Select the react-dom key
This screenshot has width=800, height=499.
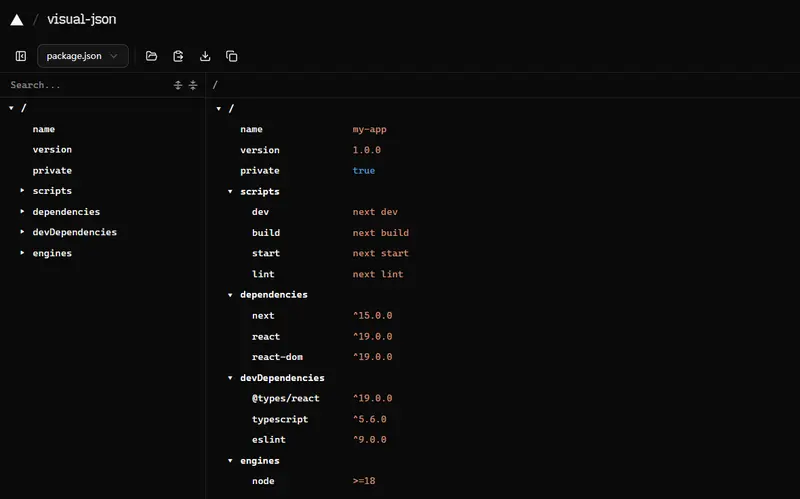coord(277,357)
